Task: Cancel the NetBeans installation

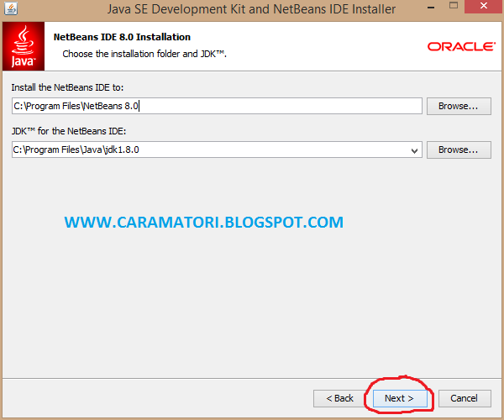Action: click(465, 398)
